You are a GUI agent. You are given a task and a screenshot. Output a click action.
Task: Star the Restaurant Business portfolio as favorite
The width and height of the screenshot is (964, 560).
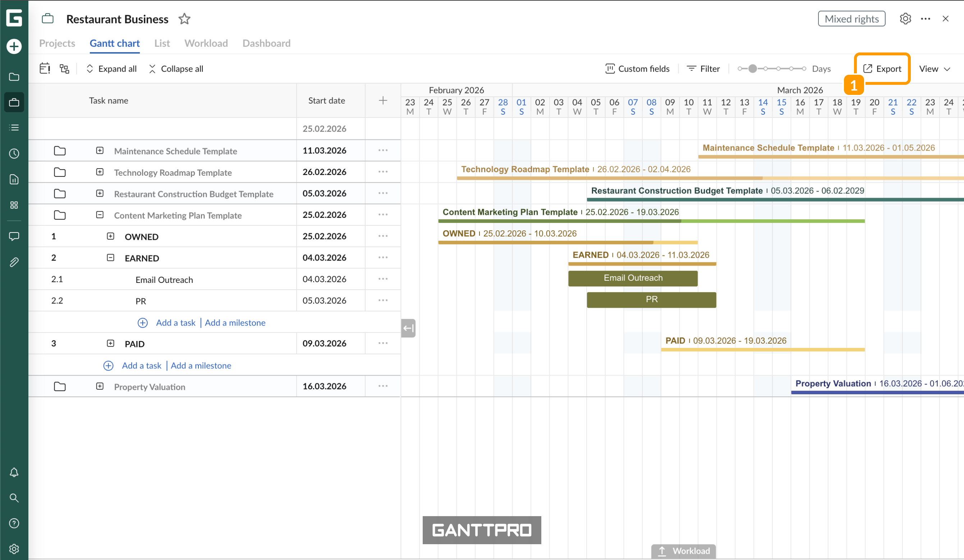[184, 19]
